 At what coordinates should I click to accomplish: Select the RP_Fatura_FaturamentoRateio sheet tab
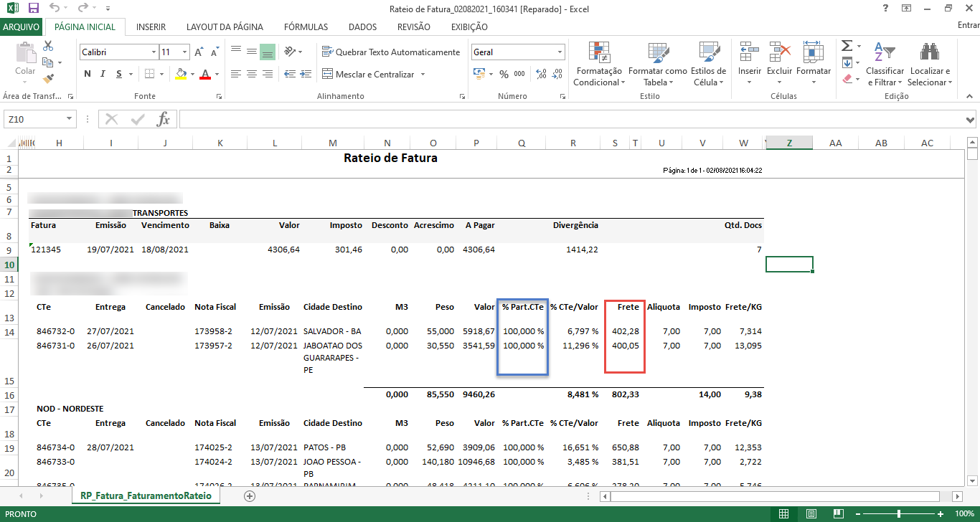pos(146,495)
